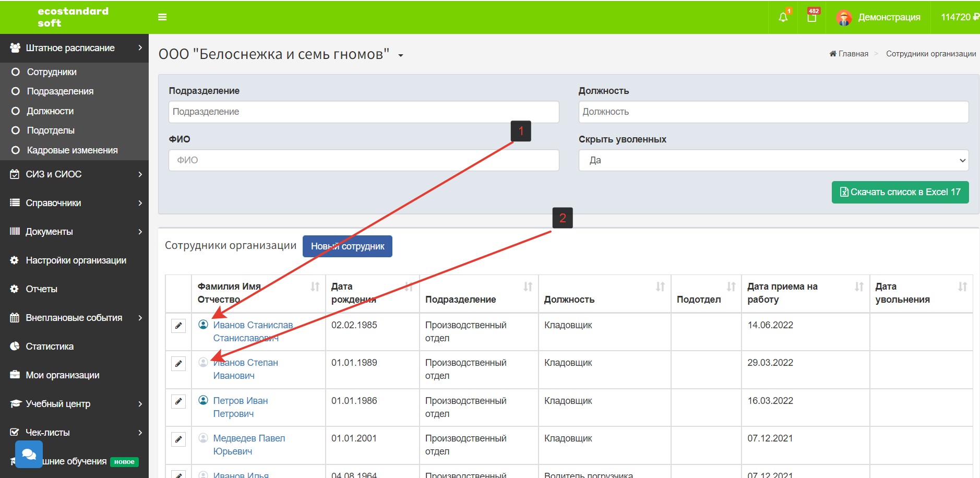Image resolution: width=980 pixels, height=478 pixels.
Task: Open the Скрыть уволенных dropdown
Action: pos(773,160)
